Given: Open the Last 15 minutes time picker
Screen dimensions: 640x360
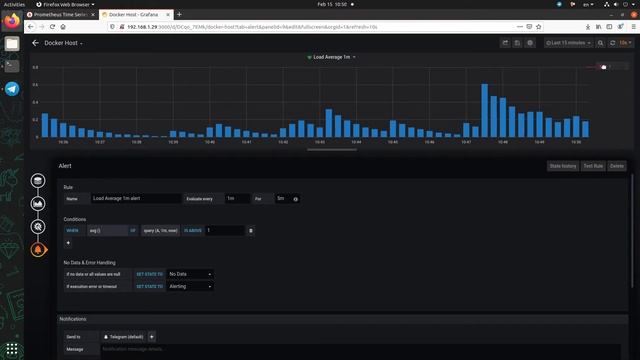Looking at the screenshot, I should [568, 43].
